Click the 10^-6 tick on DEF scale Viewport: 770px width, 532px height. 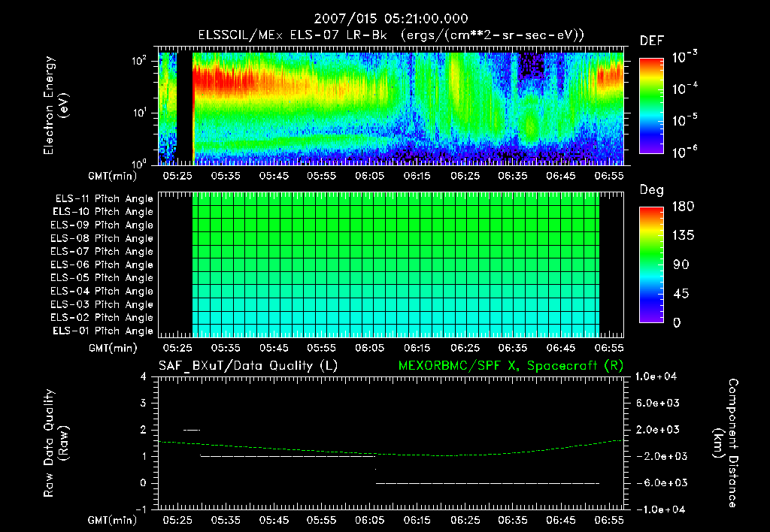(x=685, y=152)
